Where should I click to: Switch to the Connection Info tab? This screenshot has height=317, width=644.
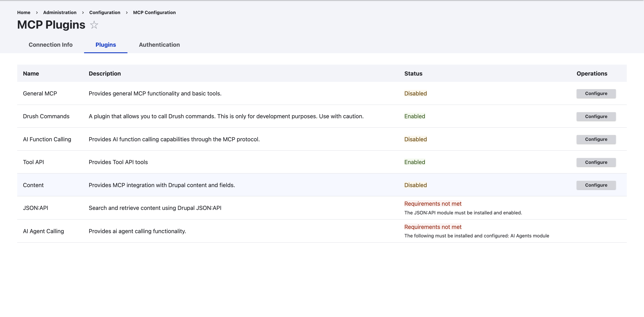pyautogui.click(x=51, y=45)
